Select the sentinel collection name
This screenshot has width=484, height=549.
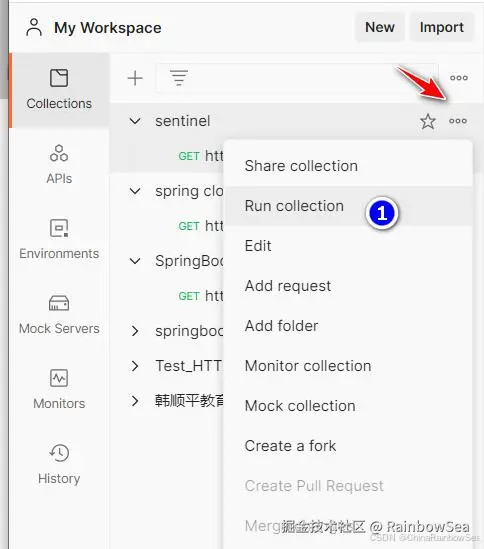(x=183, y=121)
